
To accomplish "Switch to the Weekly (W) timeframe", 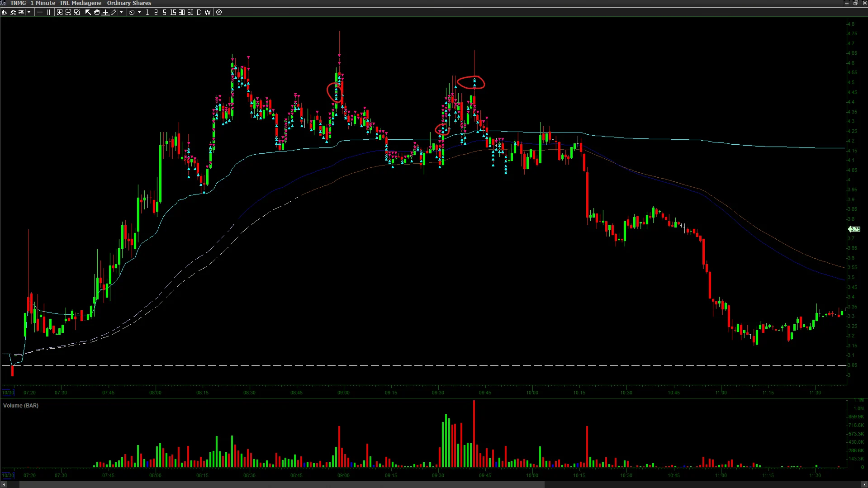I will tap(208, 12).
